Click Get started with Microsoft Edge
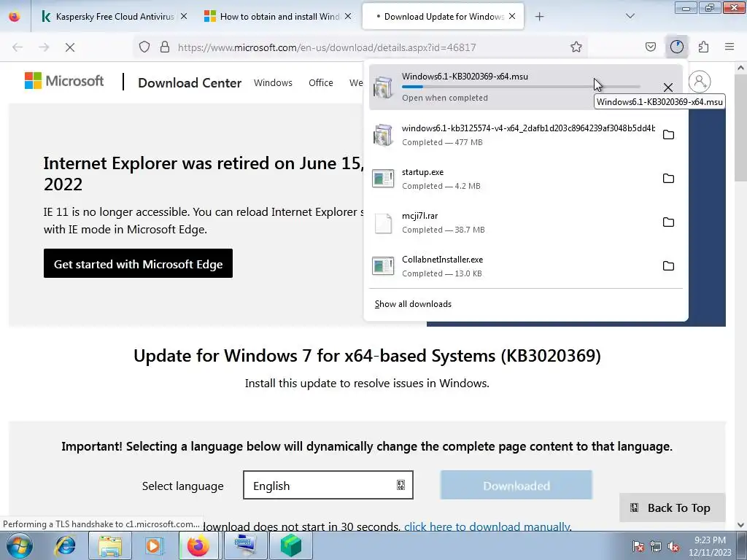Image resolution: width=747 pixels, height=560 pixels. pos(138,263)
